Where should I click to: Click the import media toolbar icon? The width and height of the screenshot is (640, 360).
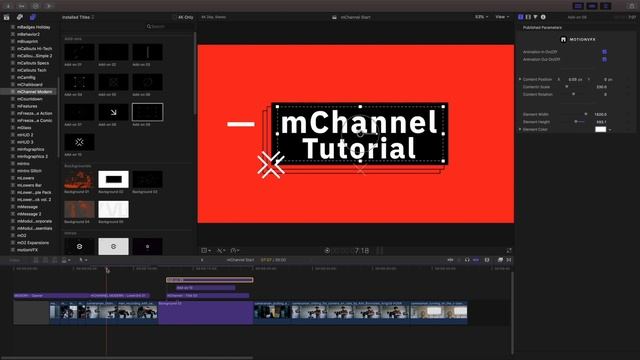coord(8,6)
